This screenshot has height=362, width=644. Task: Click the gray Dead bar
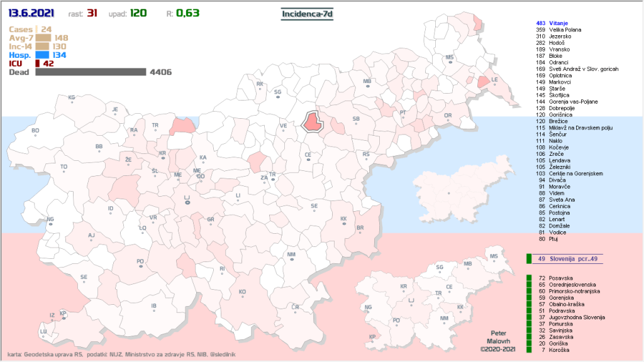pos(91,72)
